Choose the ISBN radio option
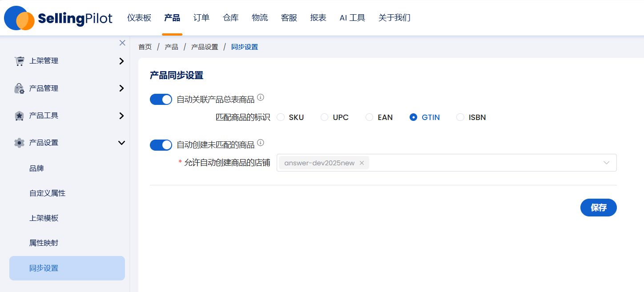This screenshot has height=292, width=644. (x=460, y=117)
